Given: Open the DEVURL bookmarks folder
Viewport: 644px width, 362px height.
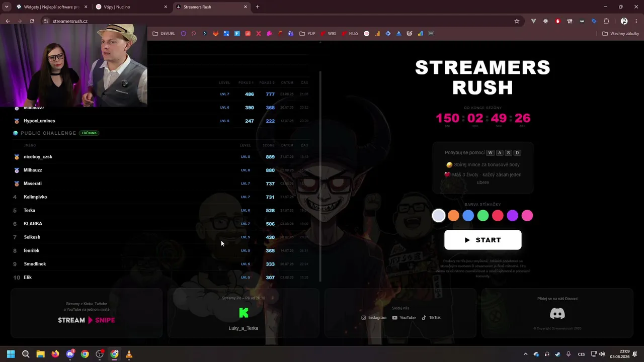Looking at the screenshot, I should (x=164, y=34).
